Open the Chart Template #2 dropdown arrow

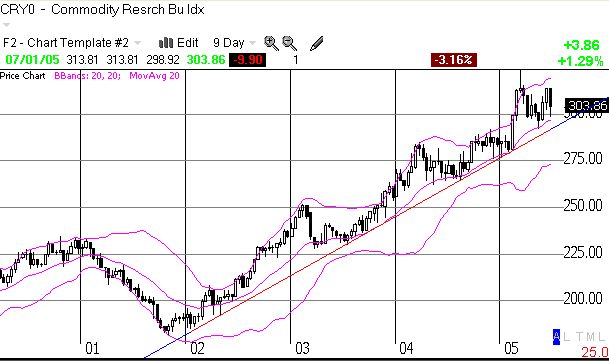(137, 43)
